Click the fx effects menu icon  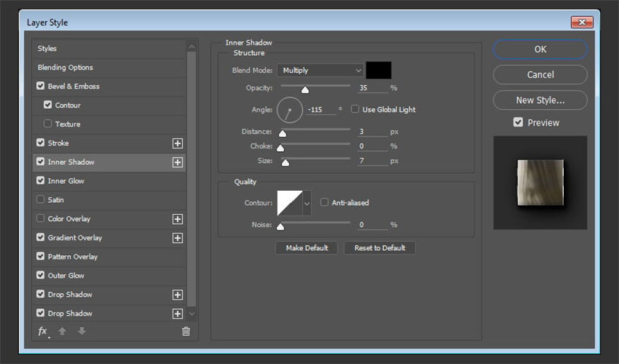pyautogui.click(x=42, y=331)
